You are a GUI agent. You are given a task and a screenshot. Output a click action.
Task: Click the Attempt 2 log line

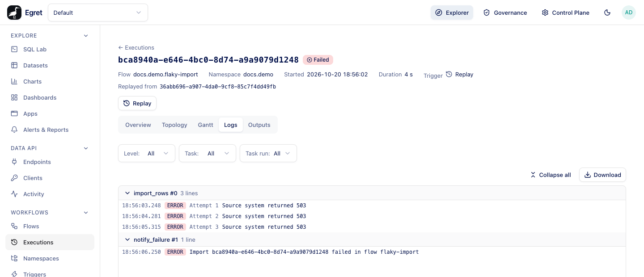pyautogui.click(x=372, y=216)
